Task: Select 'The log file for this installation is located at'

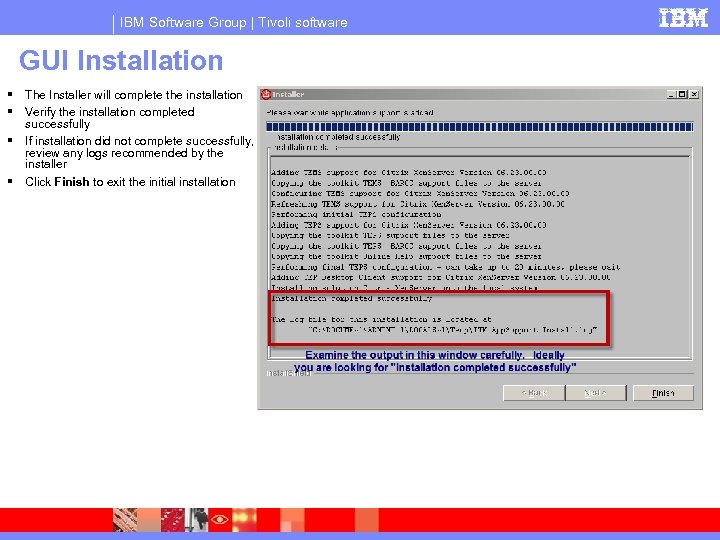Action: click(x=381, y=319)
